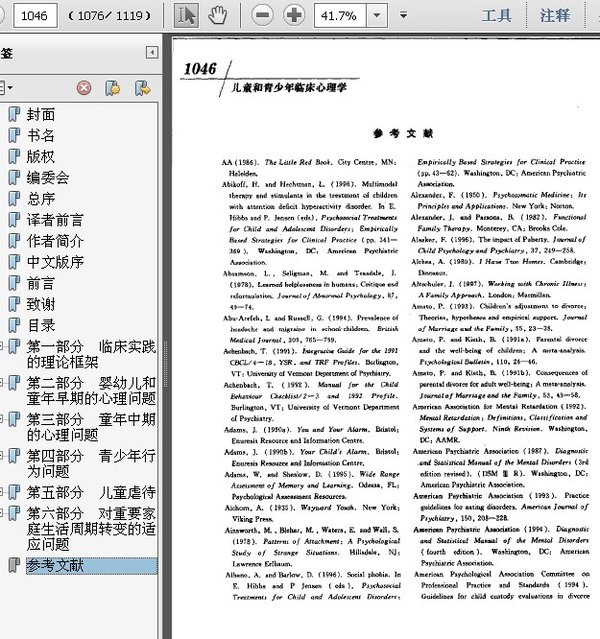
Task: Collapse the bookmarks side panel
Action: tap(152, 52)
